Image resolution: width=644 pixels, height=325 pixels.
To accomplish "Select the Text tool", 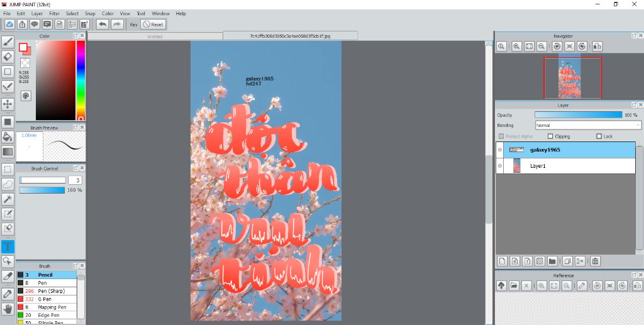I will click(8, 246).
